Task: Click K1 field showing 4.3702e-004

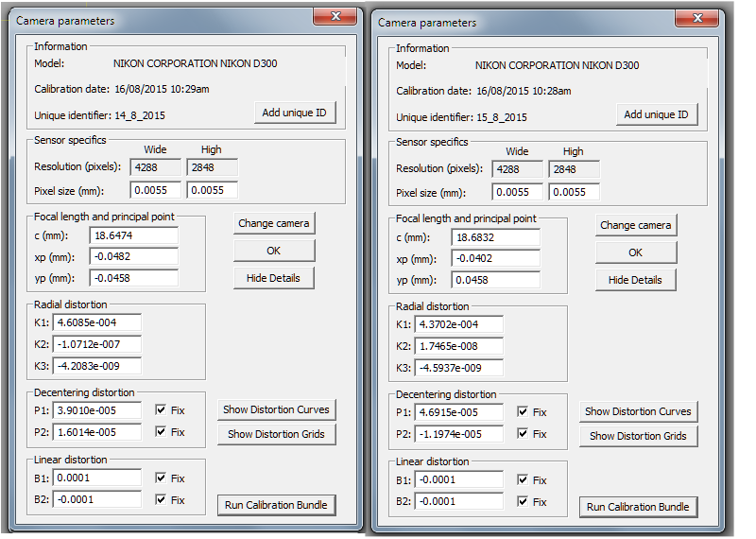Action: (x=459, y=324)
